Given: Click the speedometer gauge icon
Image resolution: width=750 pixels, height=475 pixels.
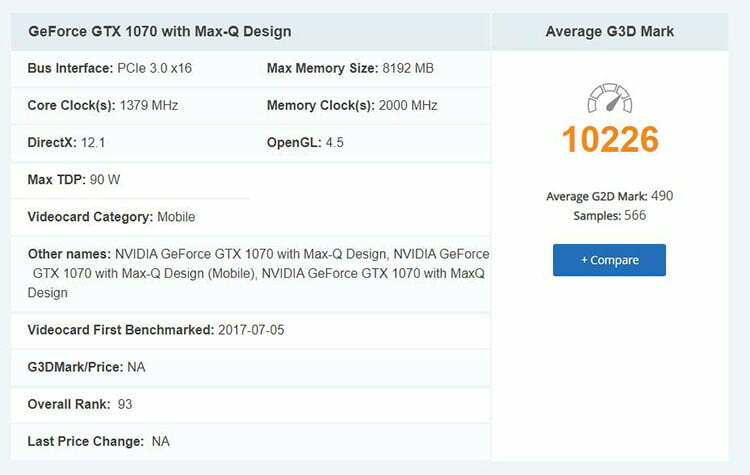Looking at the screenshot, I should click(609, 98).
